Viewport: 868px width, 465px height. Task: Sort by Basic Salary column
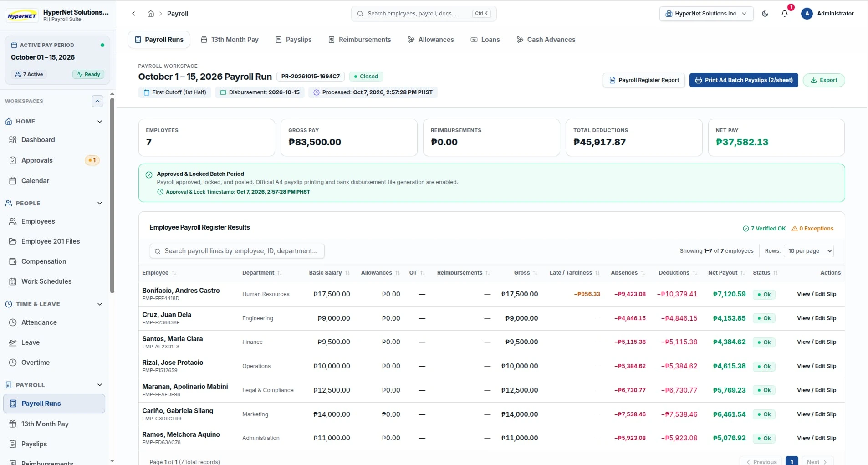pos(329,273)
